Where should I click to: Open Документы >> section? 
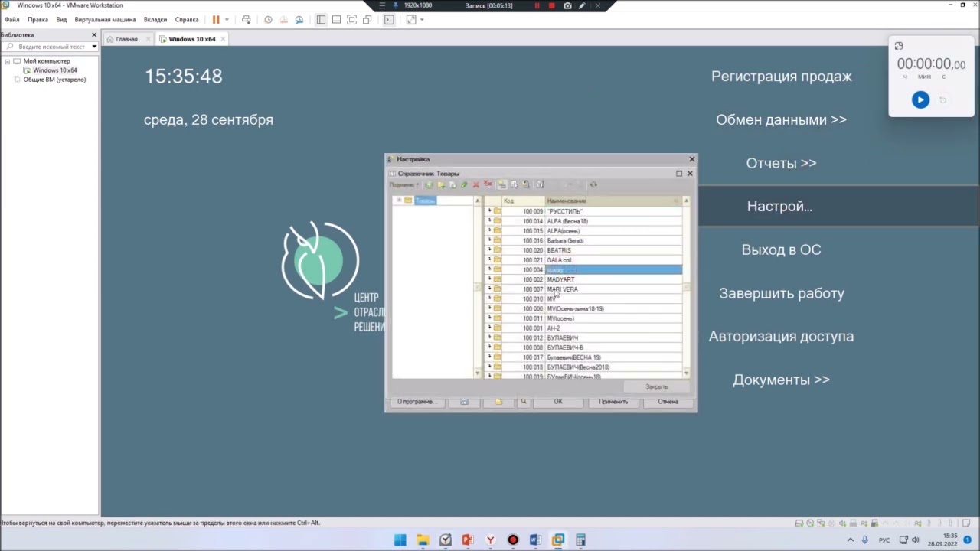pyautogui.click(x=781, y=380)
